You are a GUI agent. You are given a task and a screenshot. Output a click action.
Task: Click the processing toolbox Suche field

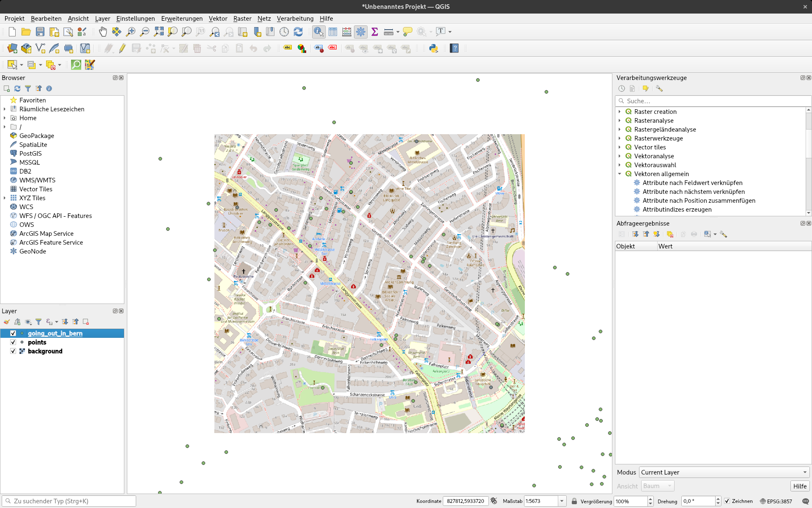pos(715,101)
